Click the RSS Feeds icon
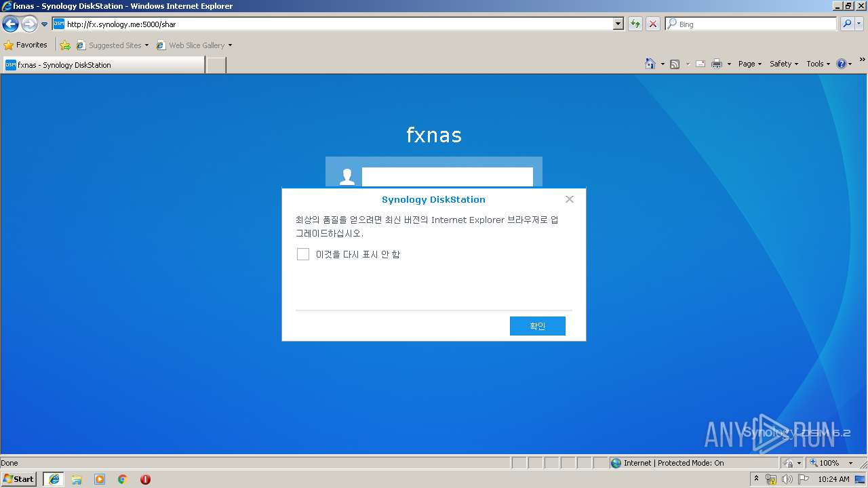This screenshot has height=488, width=868. pyautogui.click(x=675, y=64)
